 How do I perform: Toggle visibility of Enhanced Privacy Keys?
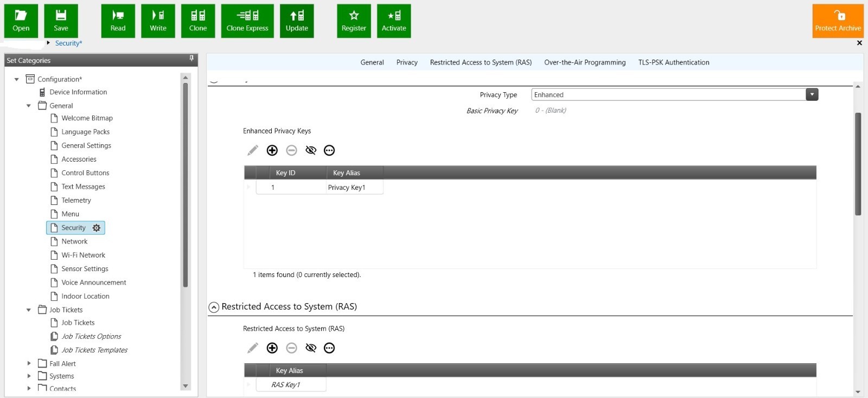click(311, 150)
